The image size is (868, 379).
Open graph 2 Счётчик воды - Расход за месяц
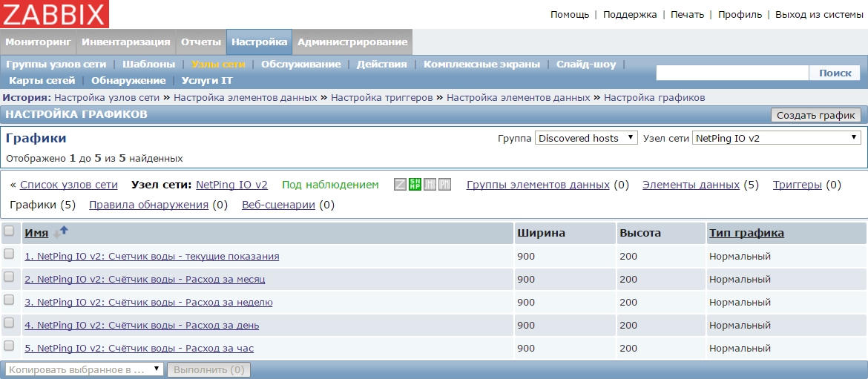point(145,280)
